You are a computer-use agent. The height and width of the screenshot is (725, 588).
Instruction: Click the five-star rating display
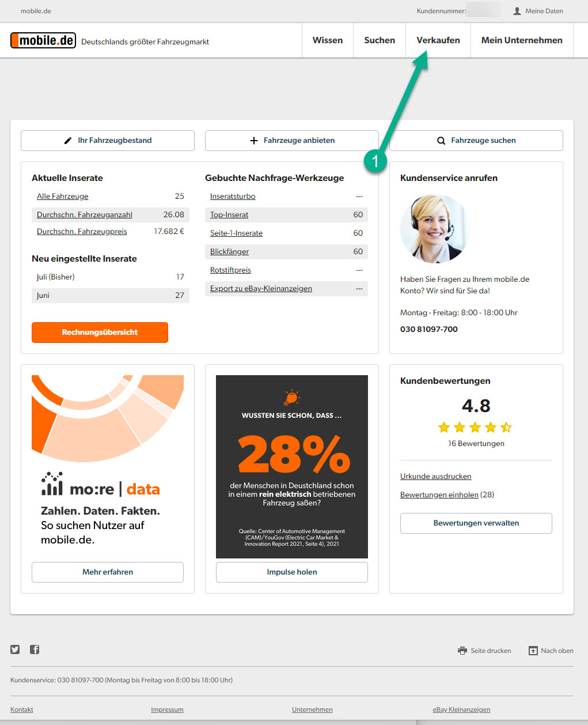[x=475, y=428]
